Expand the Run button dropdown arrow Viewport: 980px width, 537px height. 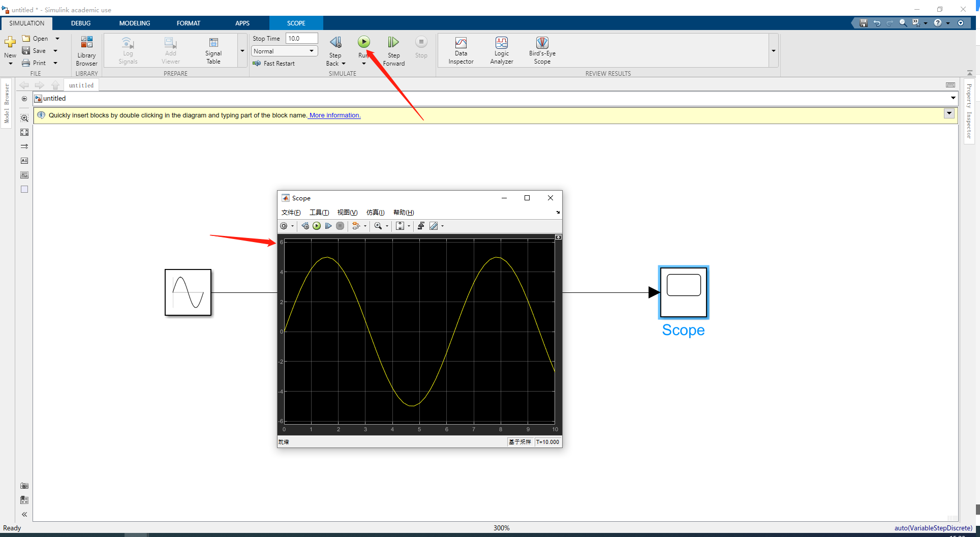(x=364, y=63)
